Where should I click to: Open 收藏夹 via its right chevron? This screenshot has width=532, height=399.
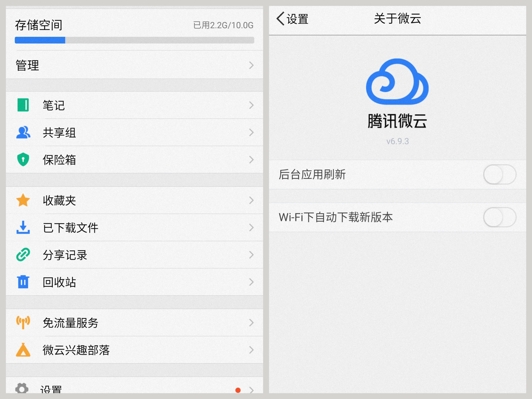coord(251,200)
